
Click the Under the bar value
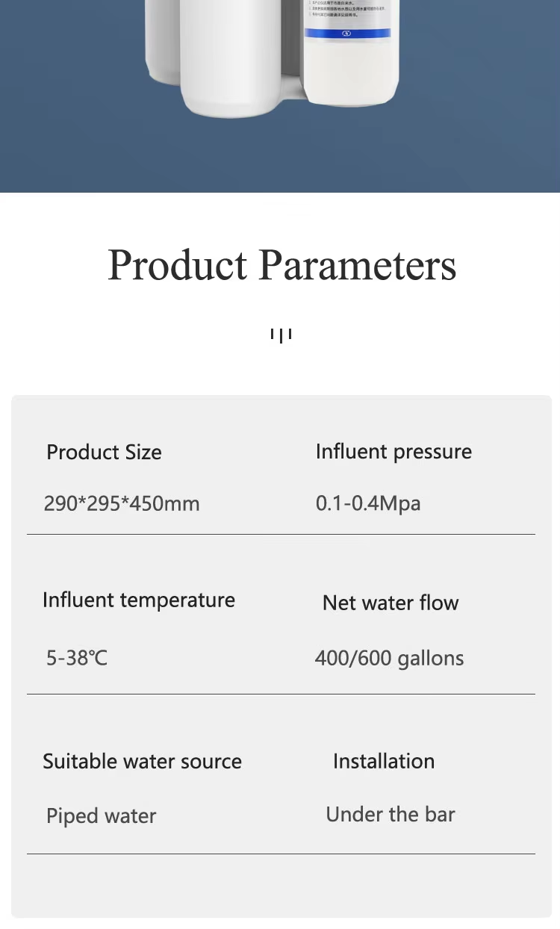[391, 814]
